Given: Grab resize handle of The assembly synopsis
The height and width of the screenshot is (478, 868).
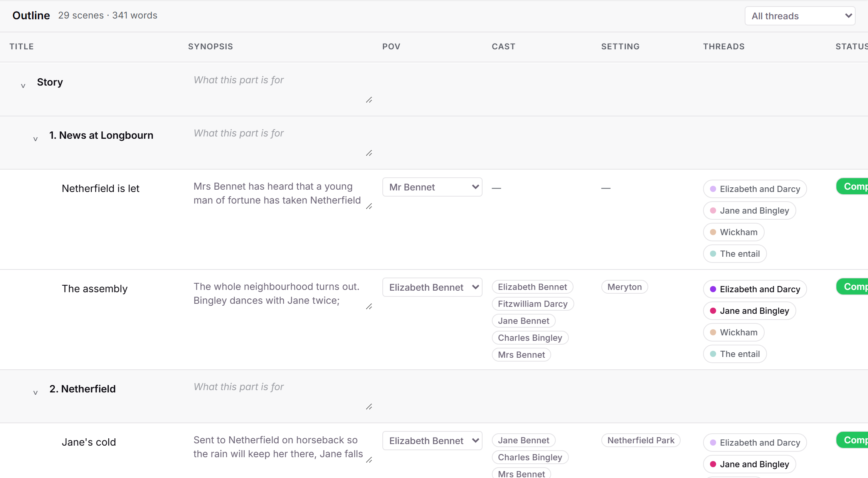Looking at the screenshot, I should point(369,307).
